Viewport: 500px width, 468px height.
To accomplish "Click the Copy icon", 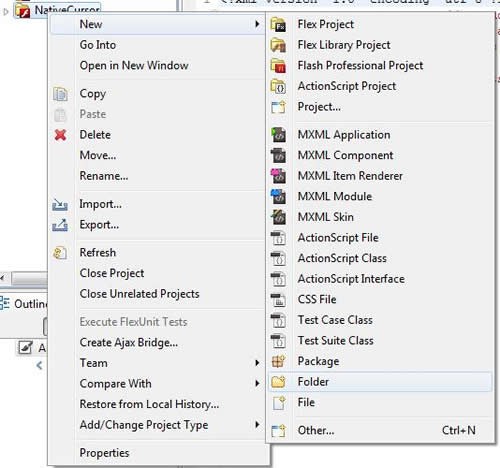I will [x=60, y=94].
